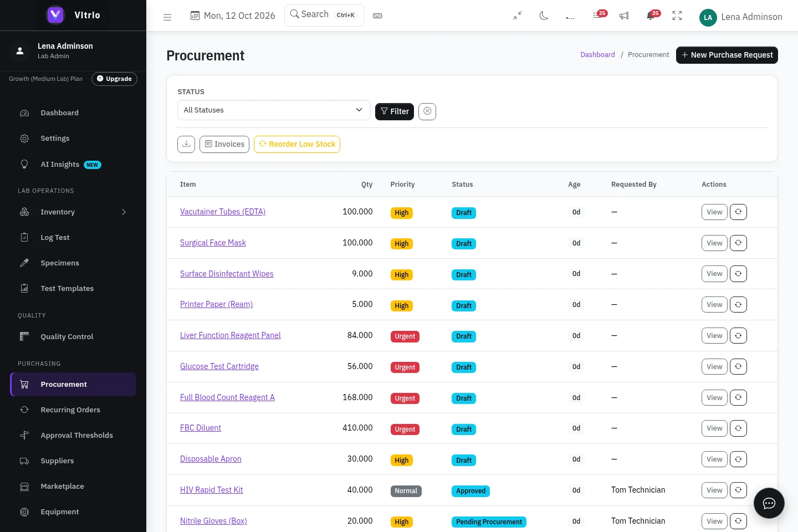This screenshot has height=532, width=798.
Task: Click New Purchase Request button
Action: 727,55
